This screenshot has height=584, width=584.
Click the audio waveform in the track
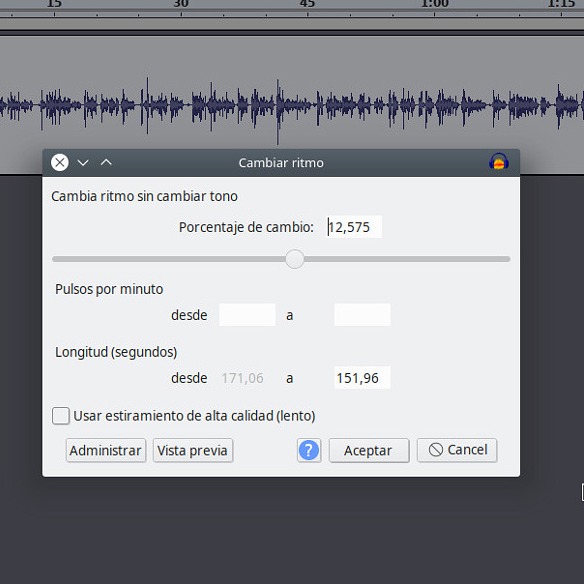pyautogui.click(x=292, y=105)
